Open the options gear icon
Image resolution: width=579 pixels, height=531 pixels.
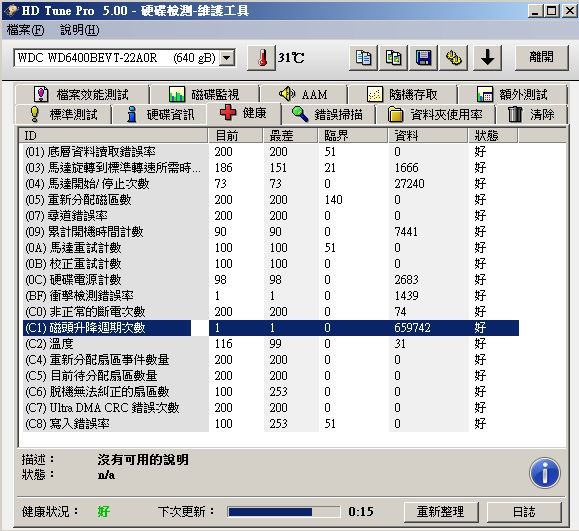pyautogui.click(x=453, y=58)
